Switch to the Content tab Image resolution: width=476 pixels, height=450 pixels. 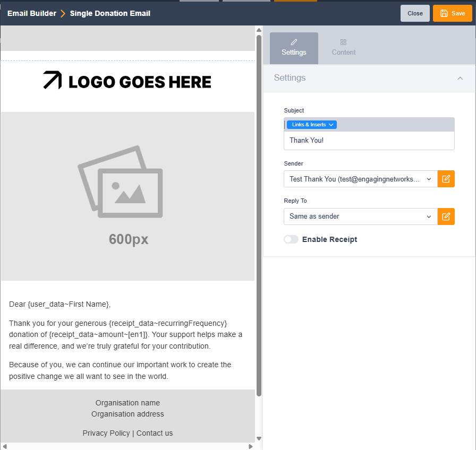tap(343, 48)
